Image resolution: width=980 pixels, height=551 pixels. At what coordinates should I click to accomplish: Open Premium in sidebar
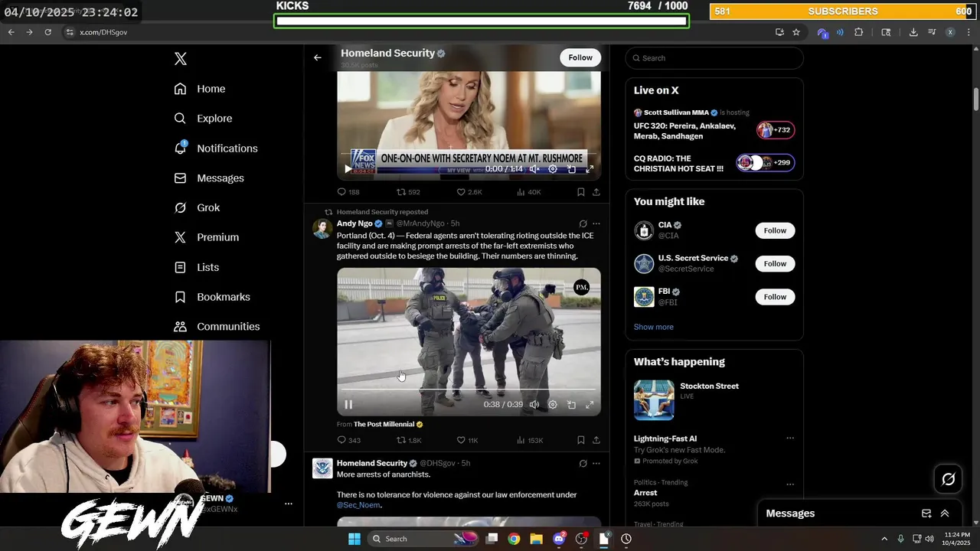click(x=207, y=237)
